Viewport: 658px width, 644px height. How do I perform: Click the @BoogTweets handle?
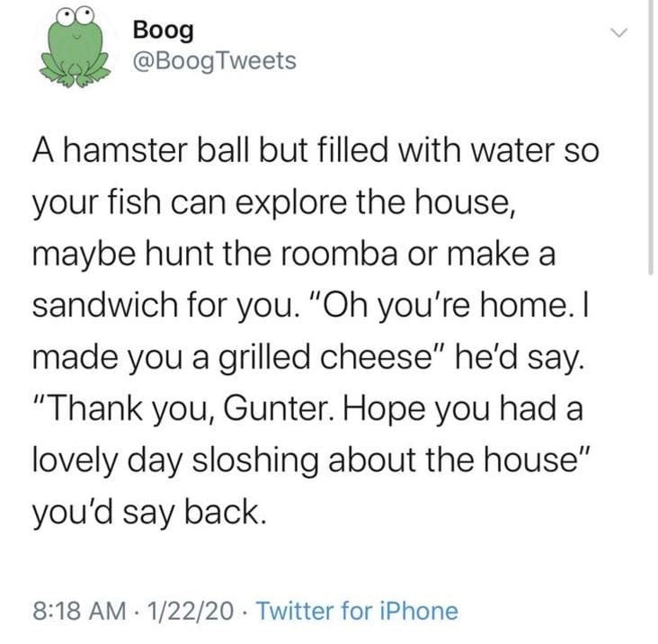pyautogui.click(x=213, y=61)
